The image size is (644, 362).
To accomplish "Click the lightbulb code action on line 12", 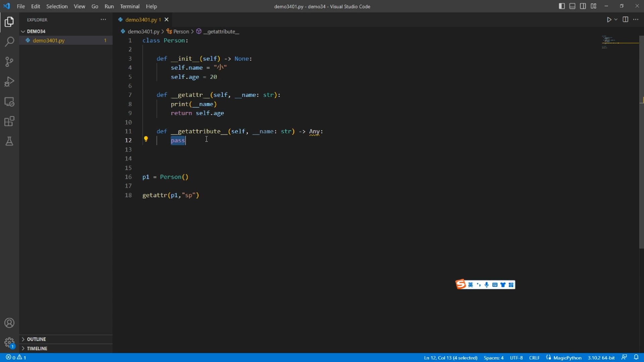I will [x=146, y=139].
